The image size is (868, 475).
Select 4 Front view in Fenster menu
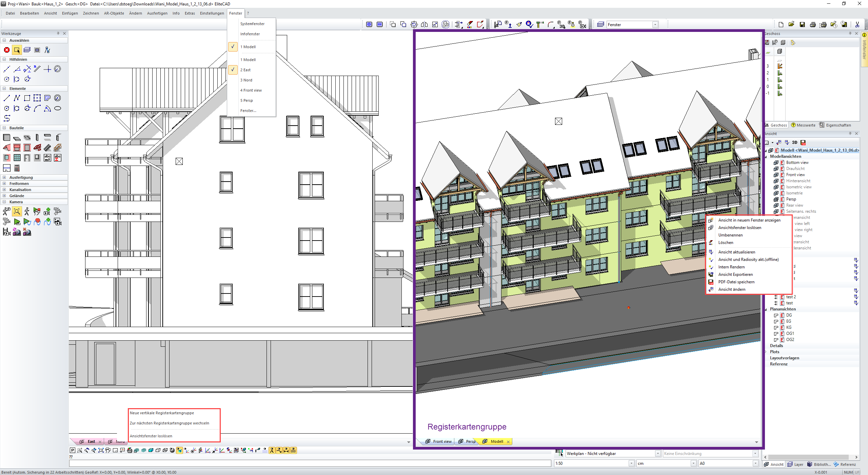coord(252,90)
